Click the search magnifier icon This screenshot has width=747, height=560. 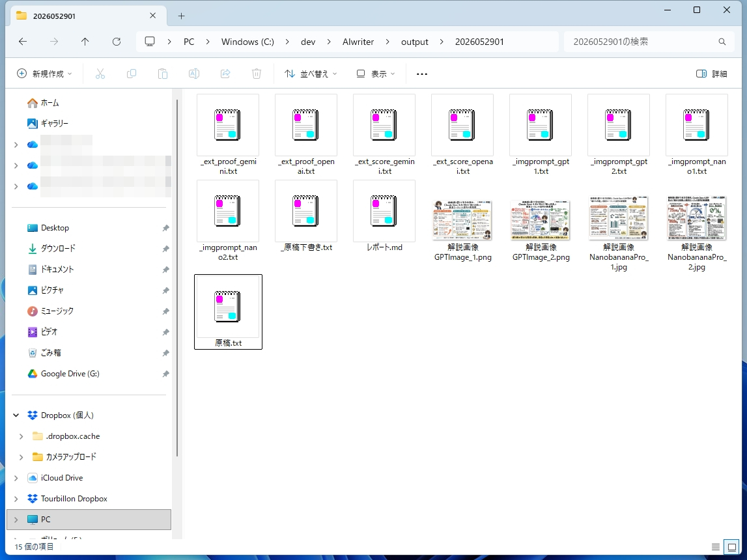pos(722,42)
